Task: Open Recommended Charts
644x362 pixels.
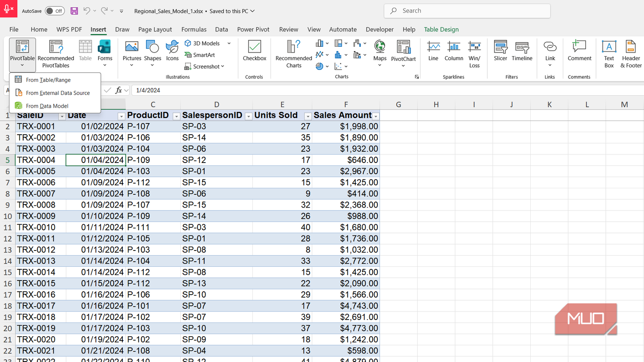Action: (294, 54)
